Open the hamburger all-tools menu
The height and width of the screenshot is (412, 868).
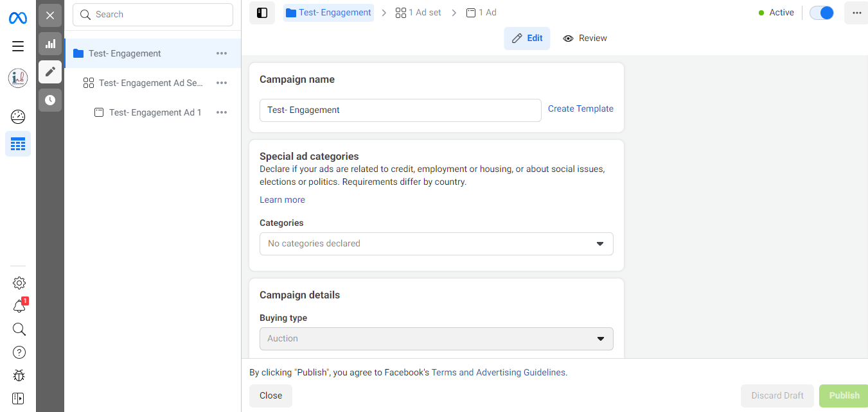(18, 46)
